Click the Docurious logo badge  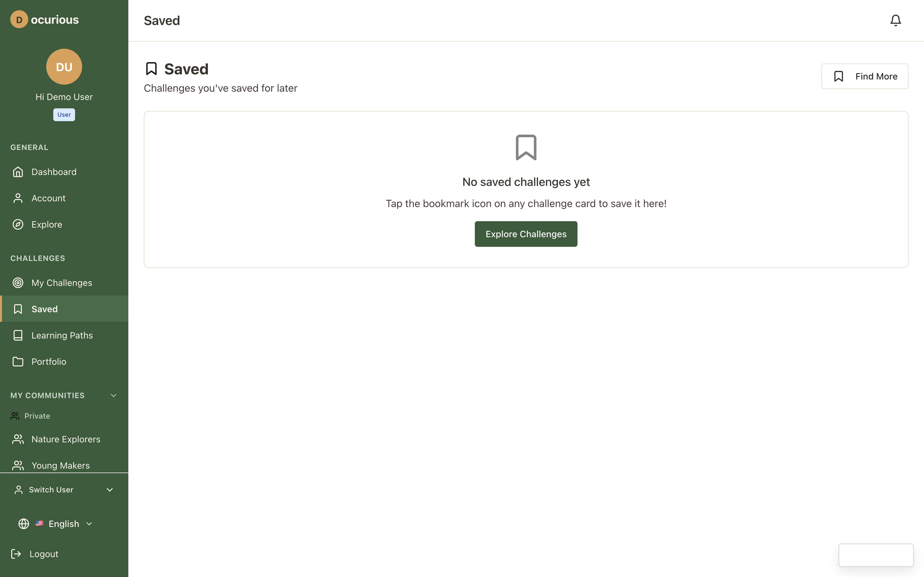[19, 20]
